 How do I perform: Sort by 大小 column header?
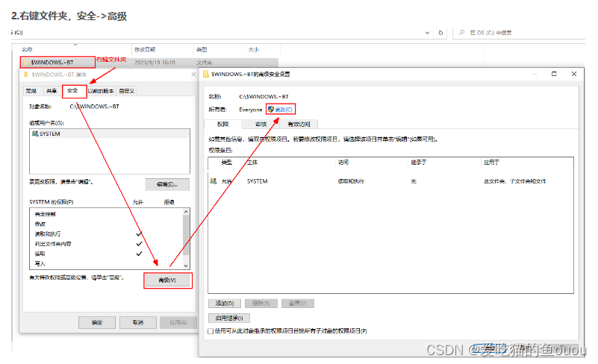(254, 49)
